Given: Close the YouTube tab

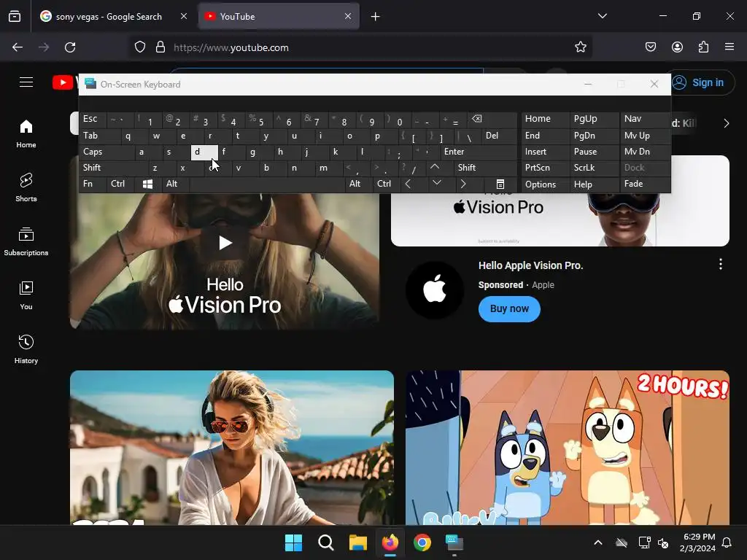Looking at the screenshot, I should tap(348, 17).
